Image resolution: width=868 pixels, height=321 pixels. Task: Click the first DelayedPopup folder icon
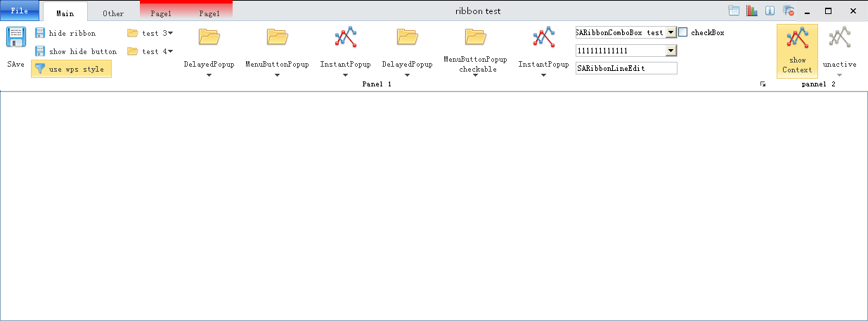[x=209, y=38]
